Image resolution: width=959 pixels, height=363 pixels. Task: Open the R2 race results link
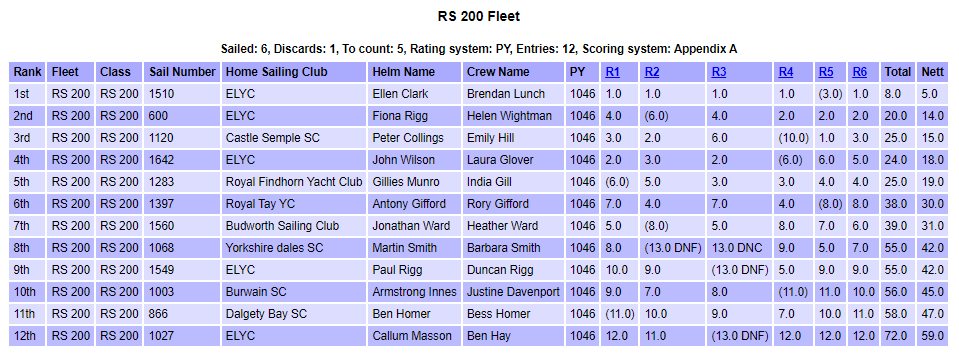(651, 72)
